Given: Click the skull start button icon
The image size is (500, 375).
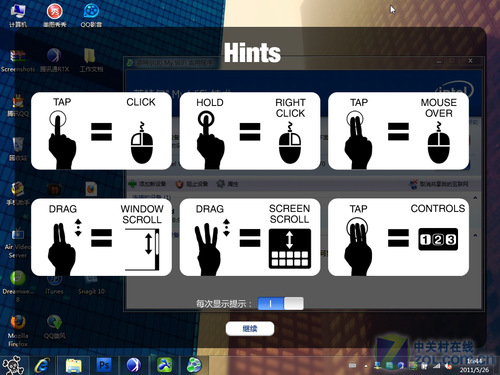Looking at the screenshot, I should click(x=13, y=365).
